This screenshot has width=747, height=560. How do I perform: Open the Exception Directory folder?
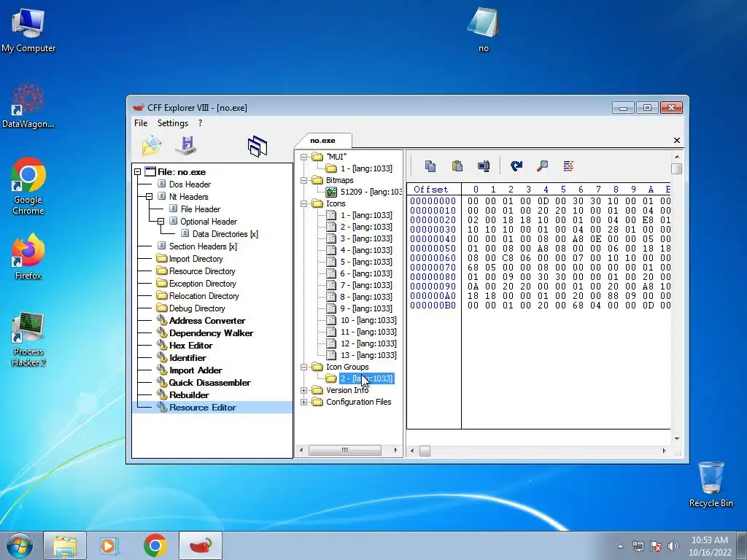(203, 284)
